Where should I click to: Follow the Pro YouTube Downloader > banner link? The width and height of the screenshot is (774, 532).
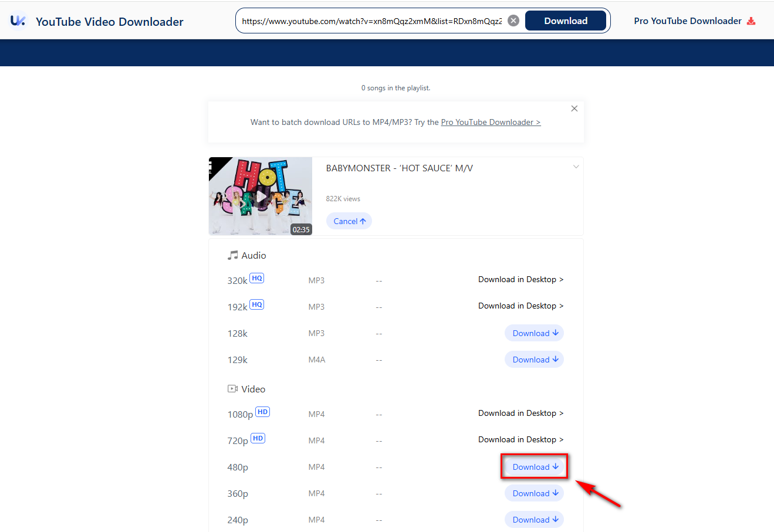coord(491,122)
